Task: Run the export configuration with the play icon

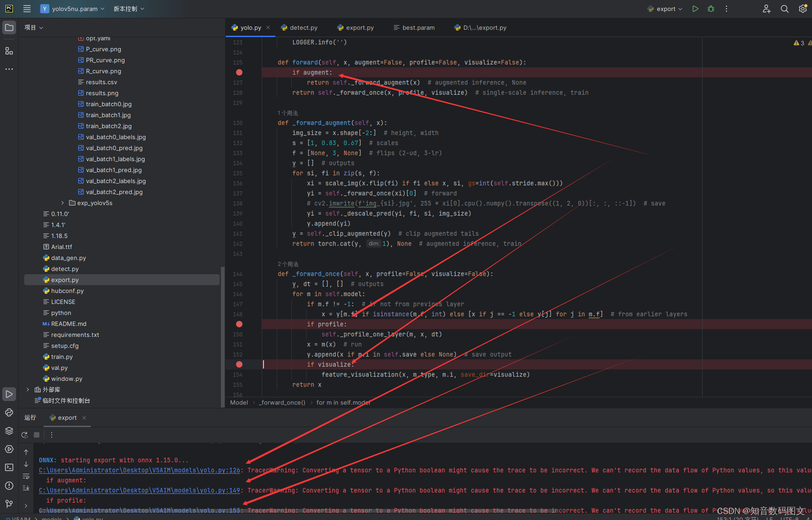Action: tap(695, 8)
